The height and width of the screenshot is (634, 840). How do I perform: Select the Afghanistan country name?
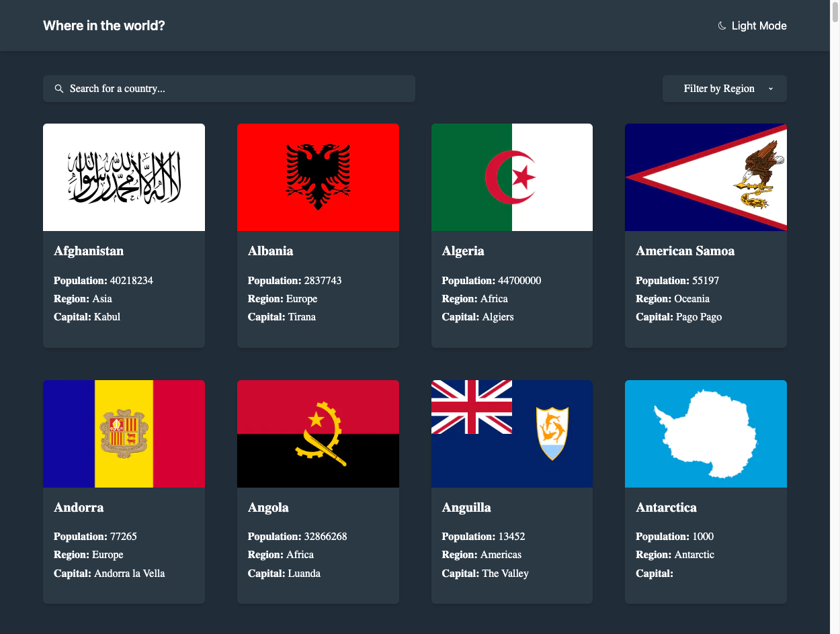89,251
